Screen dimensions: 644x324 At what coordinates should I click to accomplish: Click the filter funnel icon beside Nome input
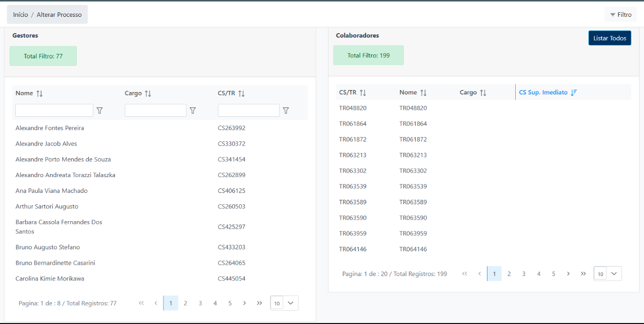point(100,111)
